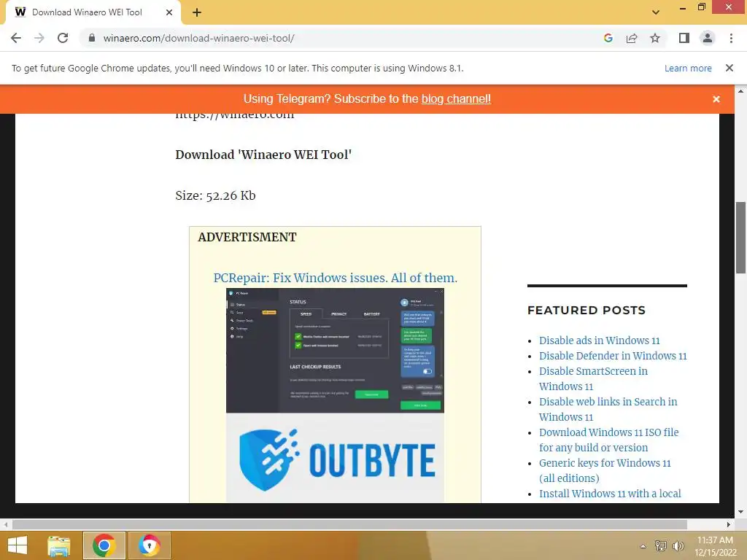
Task: Open a new tab with the plus button
Action: 197,12
